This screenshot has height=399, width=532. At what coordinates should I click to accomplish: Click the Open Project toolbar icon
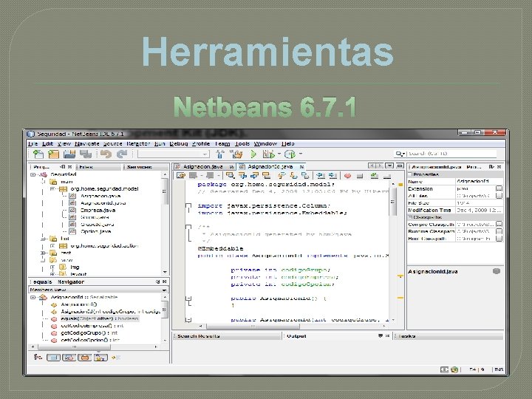tap(69, 154)
